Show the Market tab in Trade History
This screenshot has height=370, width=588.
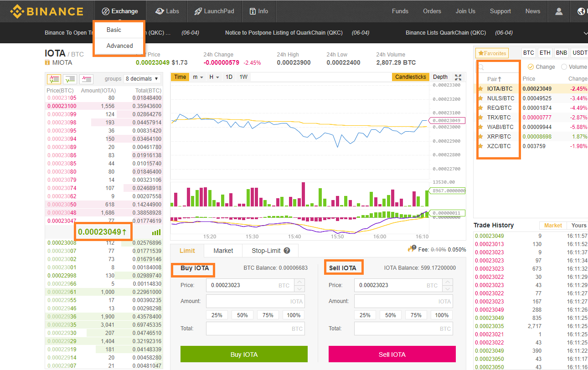553,226
